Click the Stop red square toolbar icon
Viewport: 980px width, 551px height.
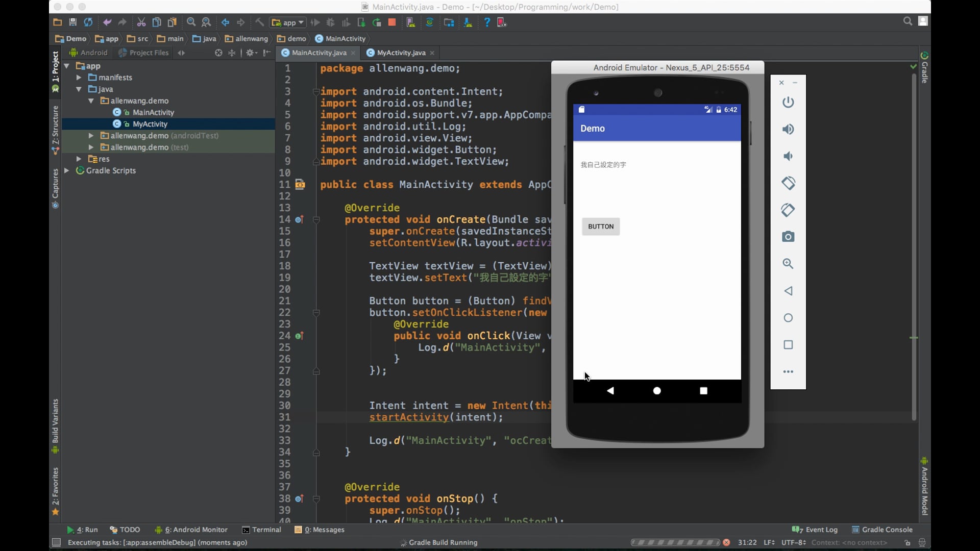click(392, 22)
